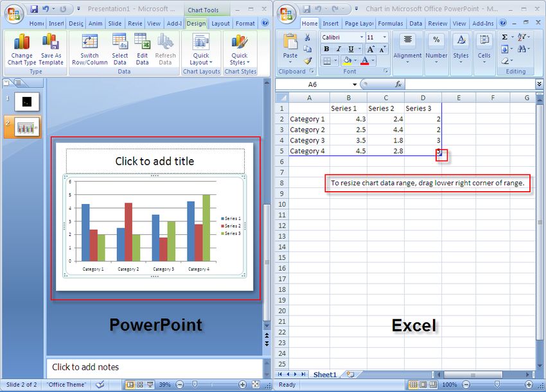The height and width of the screenshot is (392, 546).
Task: Click Switch Row/Column in PowerPoint ribbon
Action: tap(89, 50)
